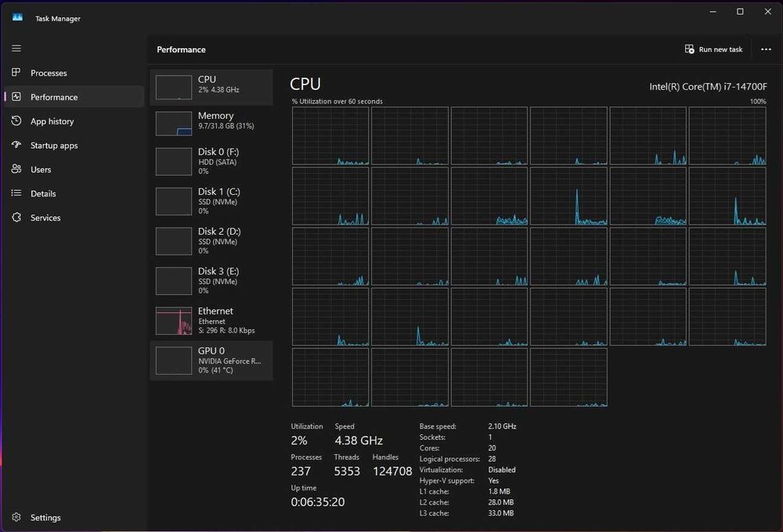
Task: Open the App history page
Action: 74,121
